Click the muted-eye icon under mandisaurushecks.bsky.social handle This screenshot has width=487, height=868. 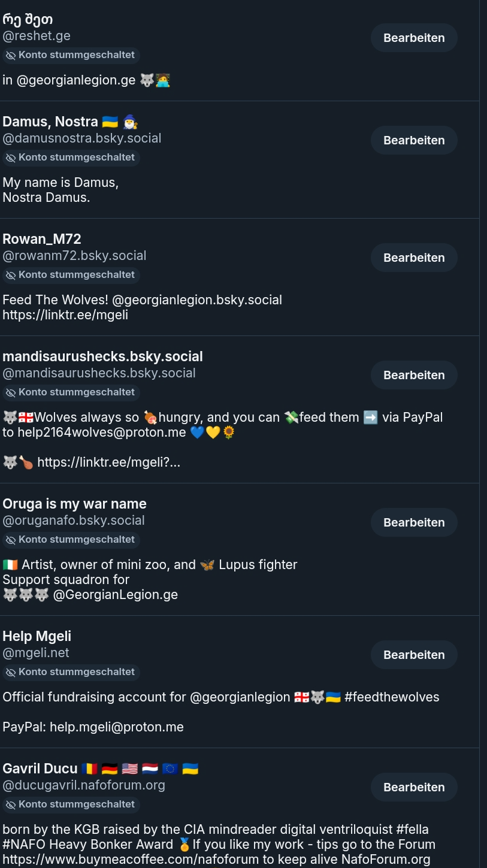pyautogui.click(x=11, y=392)
